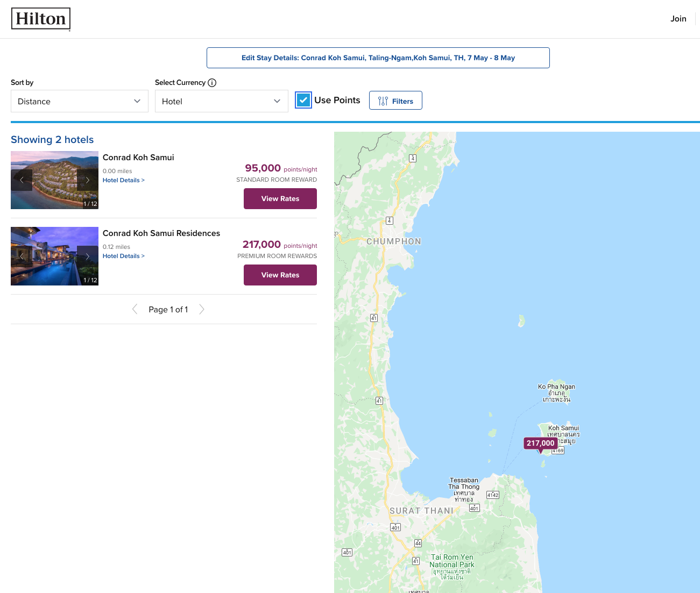
Task: Open the Sort by Distance dropdown
Action: point(79,101)
